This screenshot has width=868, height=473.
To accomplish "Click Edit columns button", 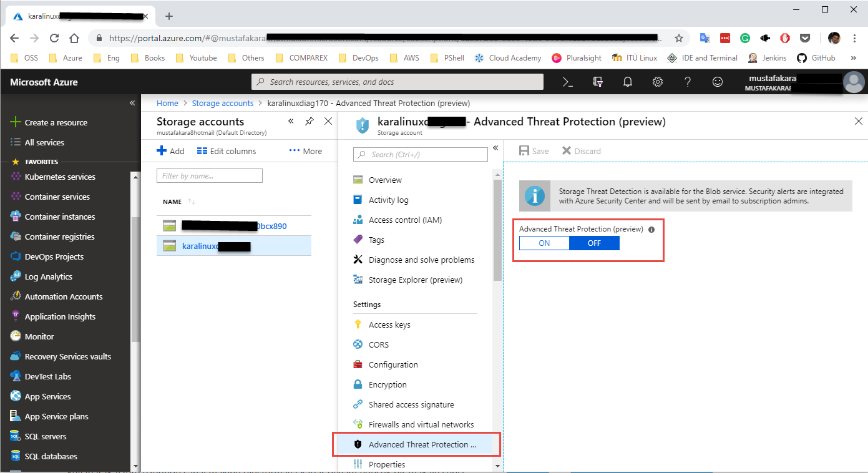I will (x=227, y=151).
